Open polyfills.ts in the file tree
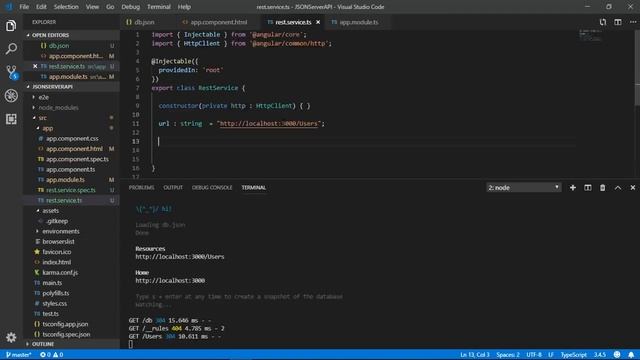 point(56,293)
